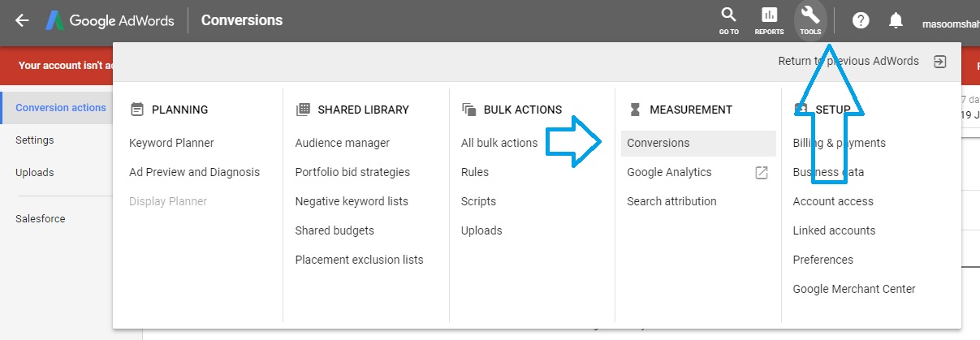The width and height of the screenshot is (980, 340).
Task: Click the external link icon beside Google Analytics
Action: pyautogui.click(x=762, y=172)
